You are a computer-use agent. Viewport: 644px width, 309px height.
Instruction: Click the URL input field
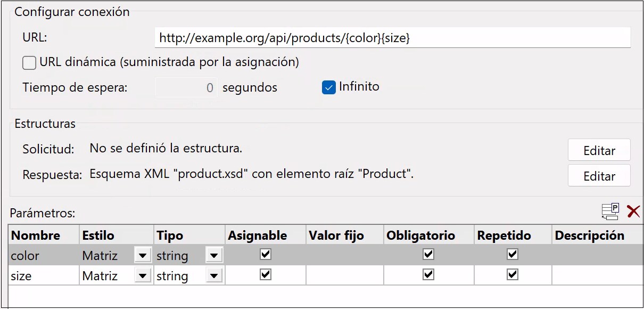tap(392, 38)
